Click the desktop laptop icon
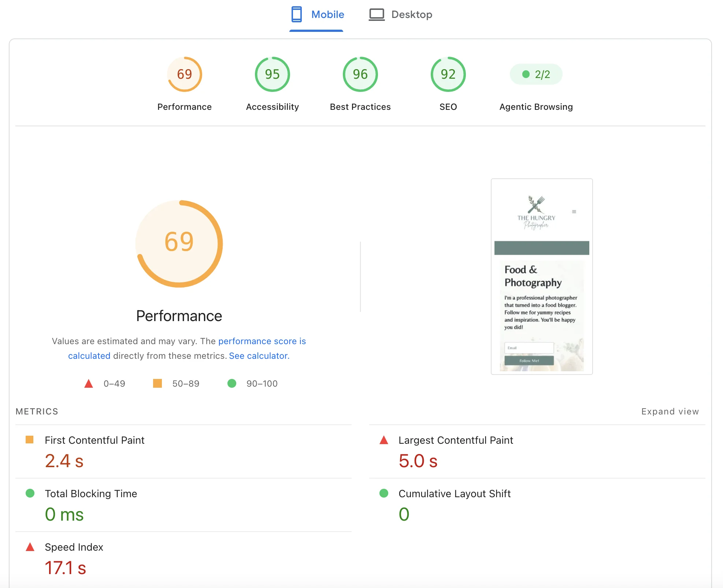This screenshot has height=588, width=723. pos(377,15)
